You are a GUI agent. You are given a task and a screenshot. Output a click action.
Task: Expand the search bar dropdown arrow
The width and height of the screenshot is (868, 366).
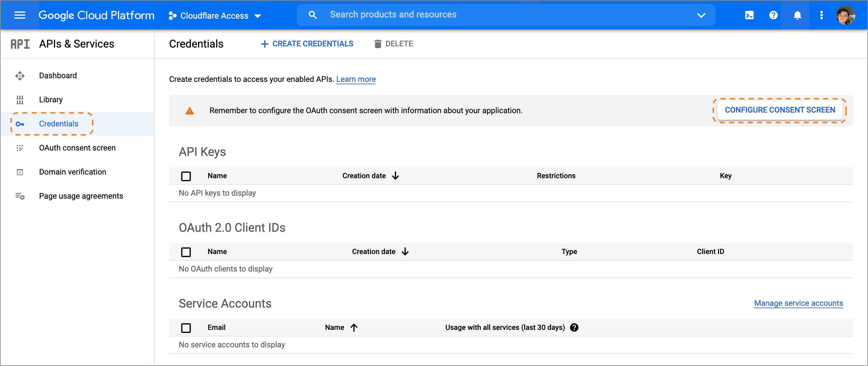(704, 15)
